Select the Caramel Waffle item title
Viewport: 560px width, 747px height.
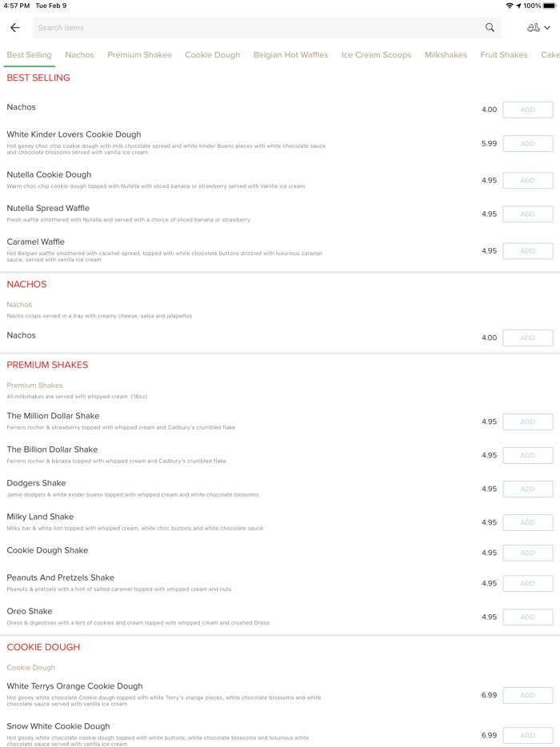pos(35,242)
